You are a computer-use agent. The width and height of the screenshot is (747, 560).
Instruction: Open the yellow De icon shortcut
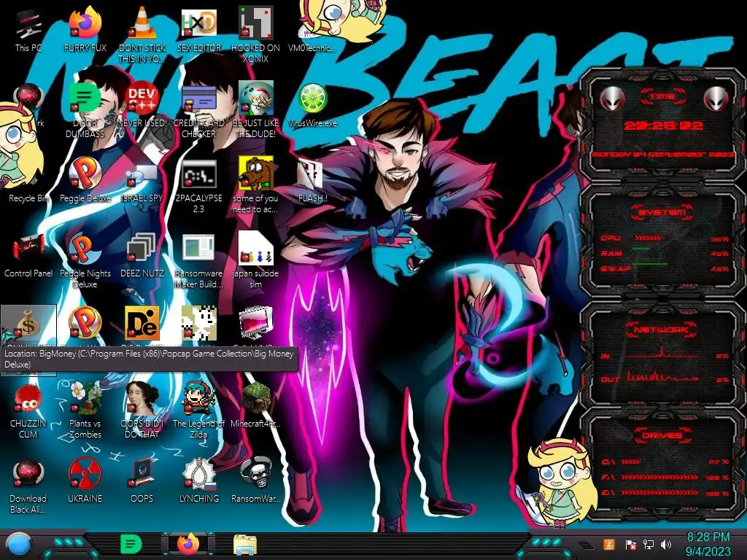pyautogui.click(x=142, y=324)
